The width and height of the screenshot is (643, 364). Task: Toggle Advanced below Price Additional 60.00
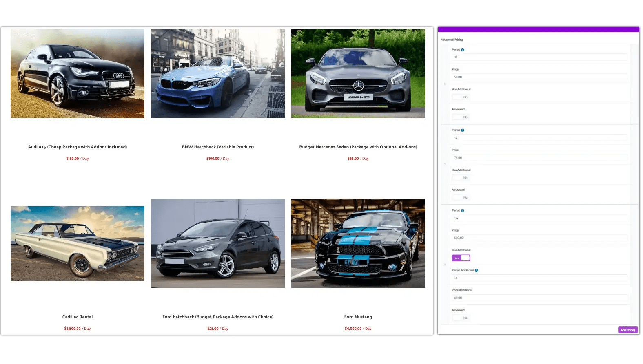pos(461,318)
